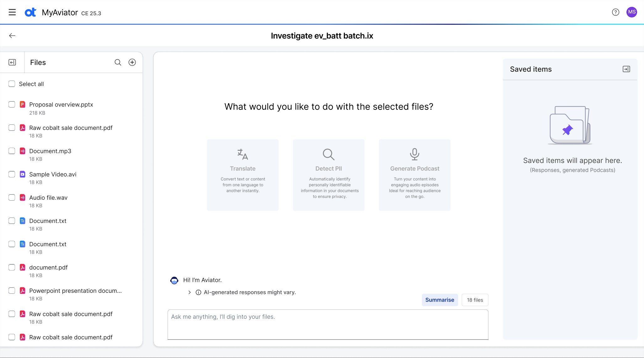
Task: Click the OpenText logo
Action: (x=30, y=12)
